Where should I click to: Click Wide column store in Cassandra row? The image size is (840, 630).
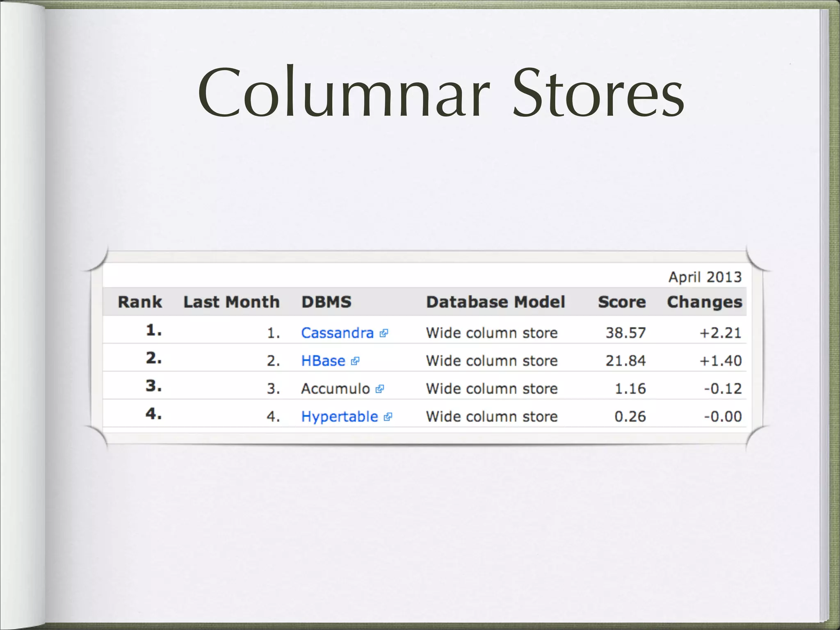[x=492, y=333]
